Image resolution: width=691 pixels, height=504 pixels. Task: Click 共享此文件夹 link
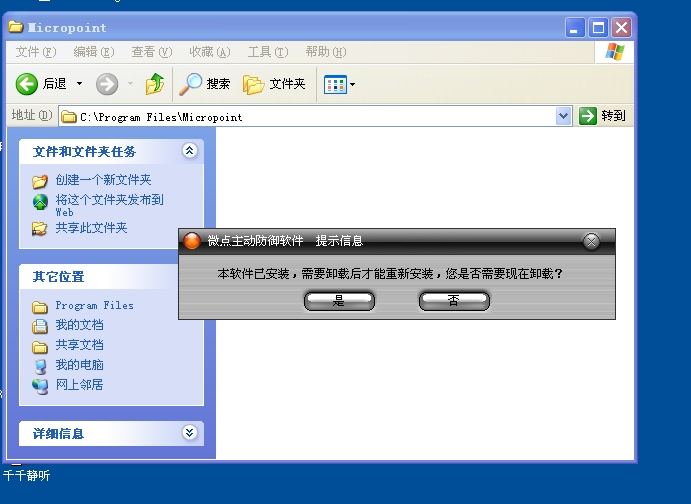click(91, 228)
